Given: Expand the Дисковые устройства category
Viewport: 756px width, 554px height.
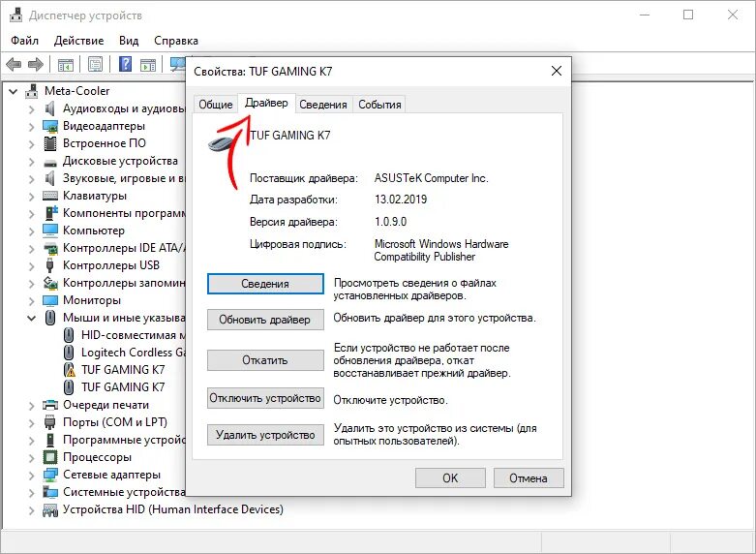Looking at the screenshot, I should (32, 161).
